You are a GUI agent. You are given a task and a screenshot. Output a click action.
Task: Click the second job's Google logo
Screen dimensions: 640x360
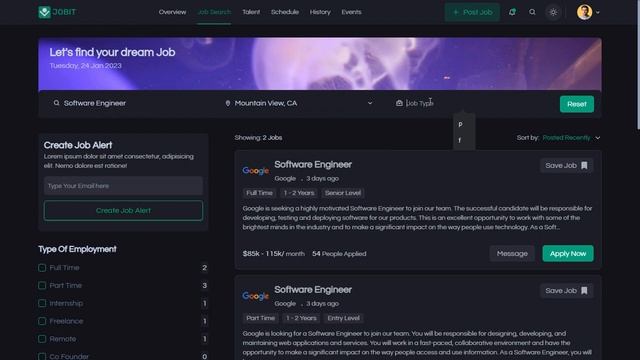click(256, 296)
